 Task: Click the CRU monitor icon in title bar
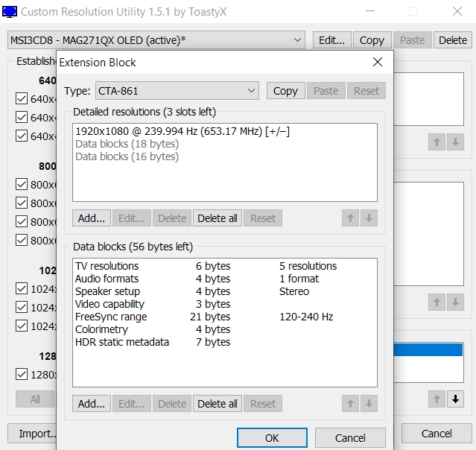(x=10, y=12)
